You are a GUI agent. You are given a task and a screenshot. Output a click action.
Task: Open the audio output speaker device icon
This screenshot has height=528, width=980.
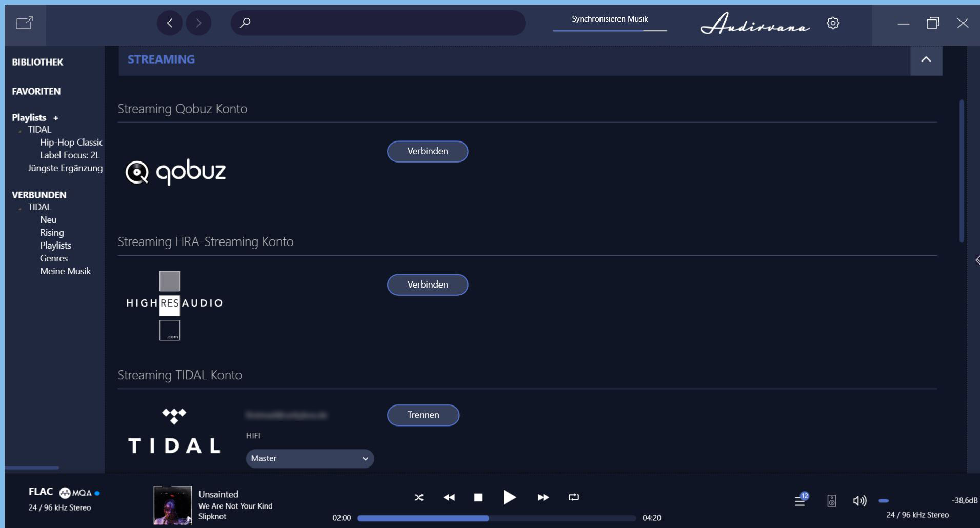(x=832, y=501)
